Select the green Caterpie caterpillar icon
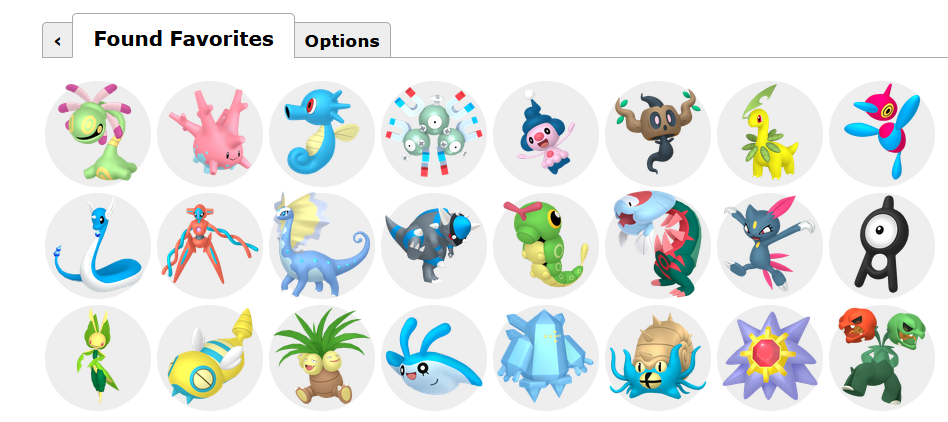This screenshot has width=948, height=422. click(545, 245)
